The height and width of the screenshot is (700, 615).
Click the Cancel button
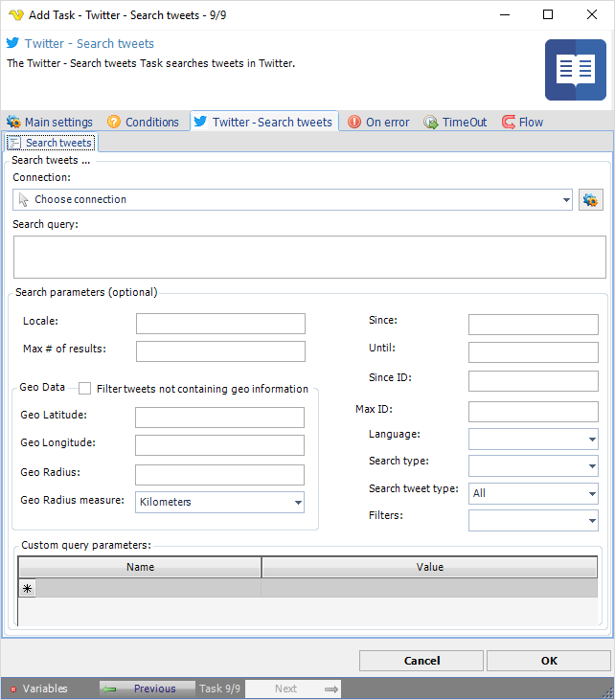pos(421,661)
